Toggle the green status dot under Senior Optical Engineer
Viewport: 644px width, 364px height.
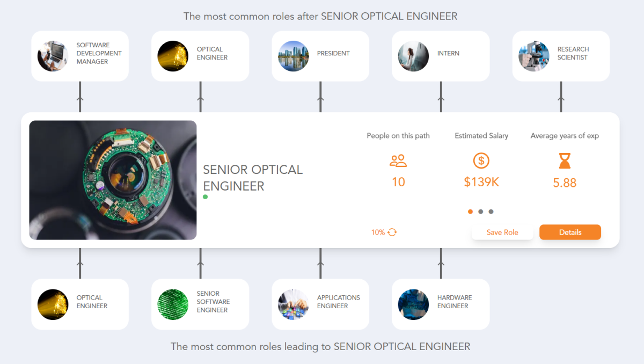pos(205,197)
